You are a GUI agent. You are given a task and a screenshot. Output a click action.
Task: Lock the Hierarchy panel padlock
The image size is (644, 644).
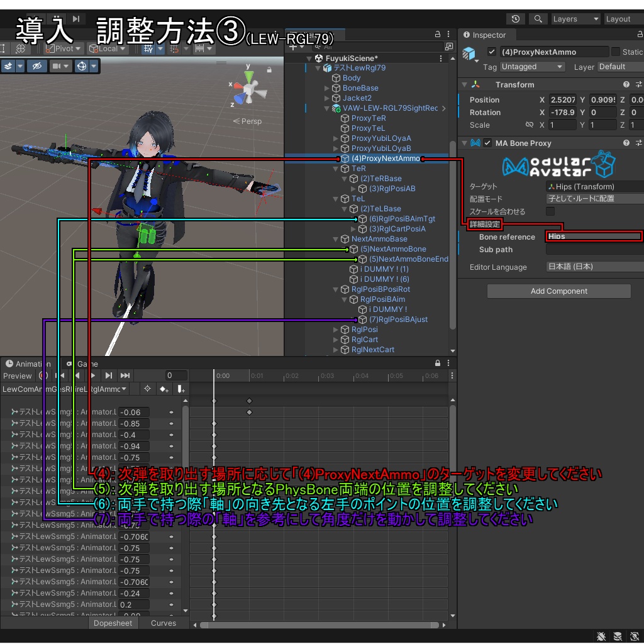pos(438,34)
